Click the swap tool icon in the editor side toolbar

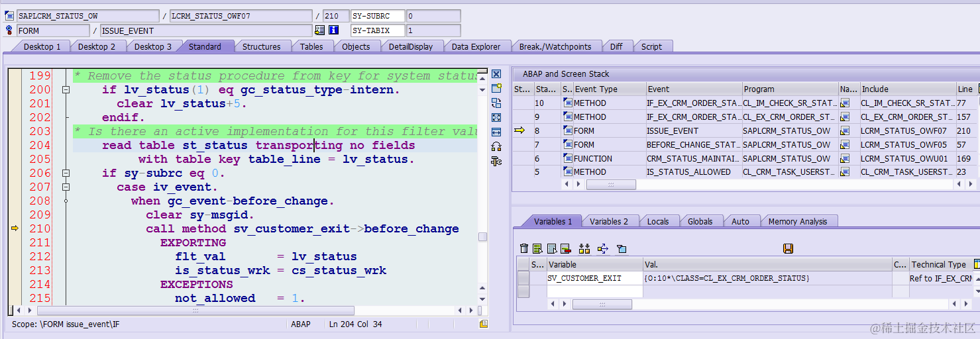tap(496, 103)
